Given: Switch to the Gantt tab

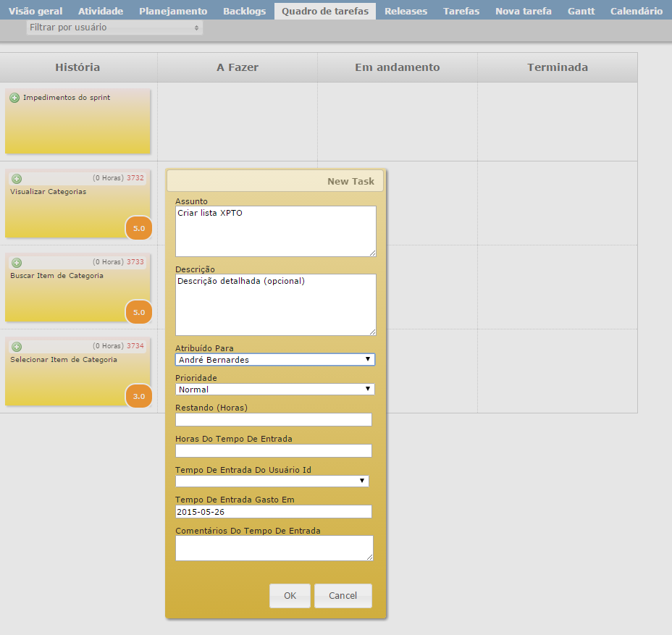Looking at the screenshot, I should pos(581,11).
